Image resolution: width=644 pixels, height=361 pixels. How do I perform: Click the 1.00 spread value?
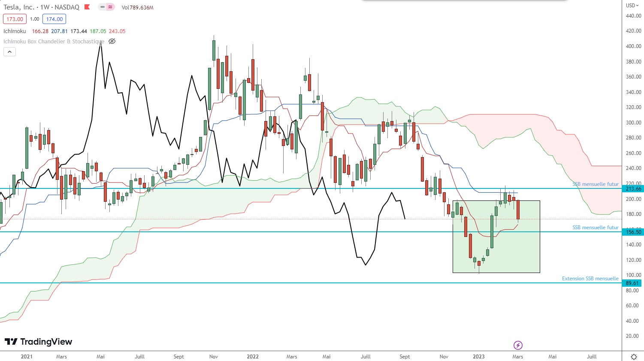[x=35, y=19]
